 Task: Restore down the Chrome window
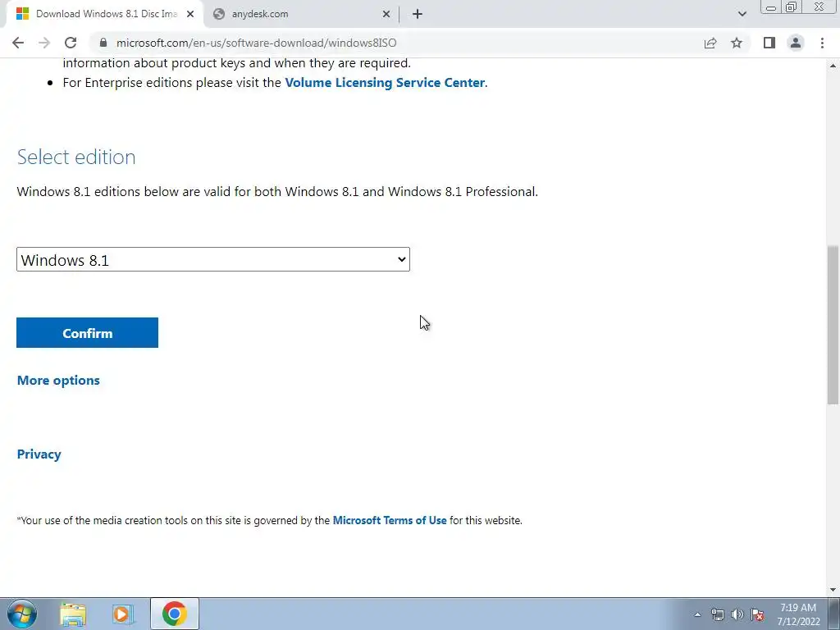(791, 7)
